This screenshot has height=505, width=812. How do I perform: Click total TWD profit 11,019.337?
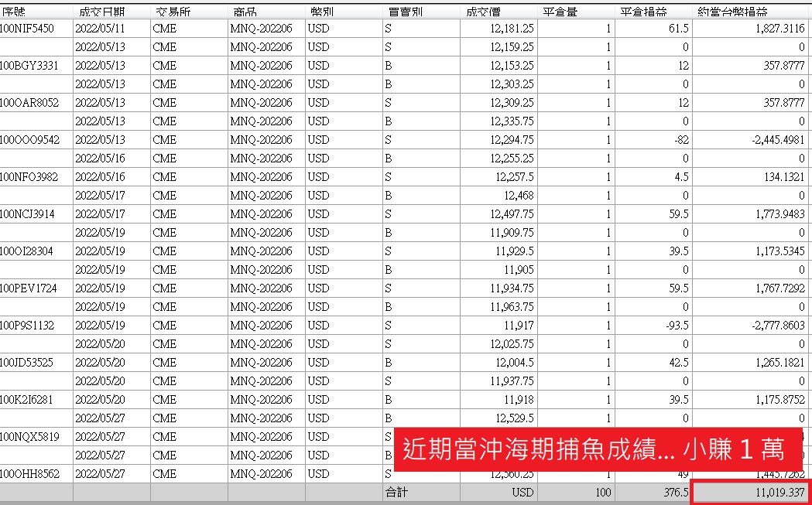(x=781, y=493)
